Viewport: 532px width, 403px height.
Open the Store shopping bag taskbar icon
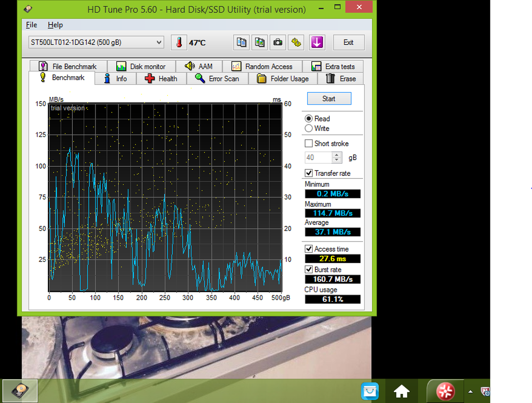pyautogui.click(x=370, y=391)
